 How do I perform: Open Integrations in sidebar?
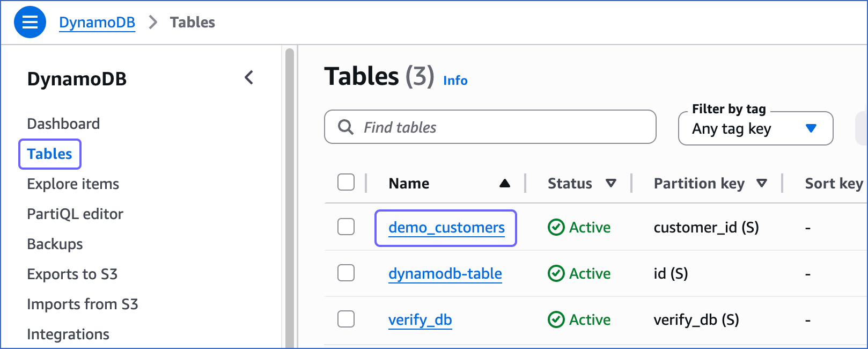pos(68,335)
